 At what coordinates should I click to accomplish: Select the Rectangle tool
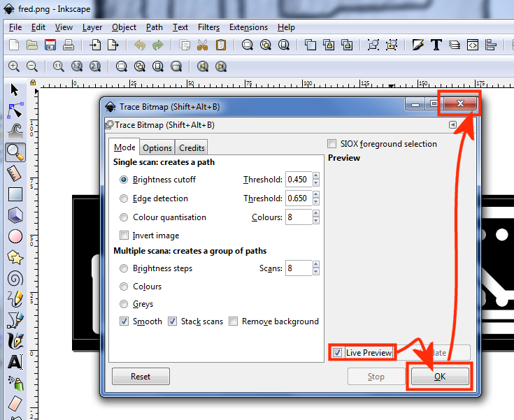[x=15, y=194]
